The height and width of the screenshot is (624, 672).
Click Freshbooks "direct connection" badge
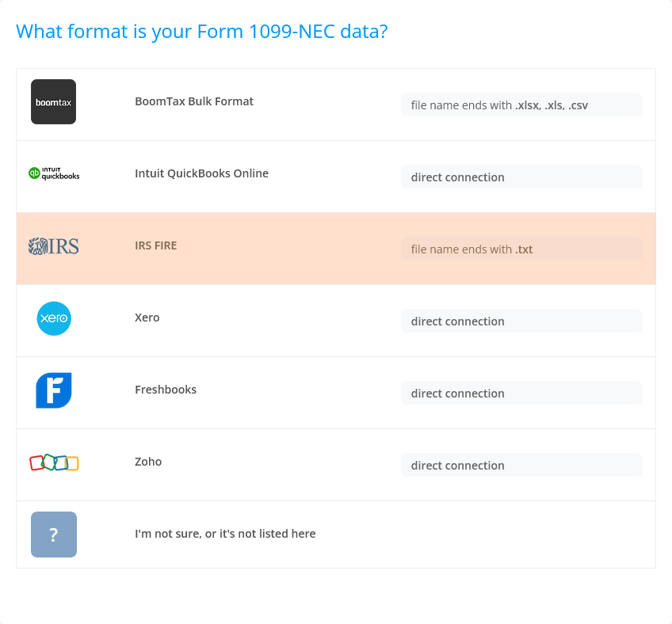tap(521, 394)
